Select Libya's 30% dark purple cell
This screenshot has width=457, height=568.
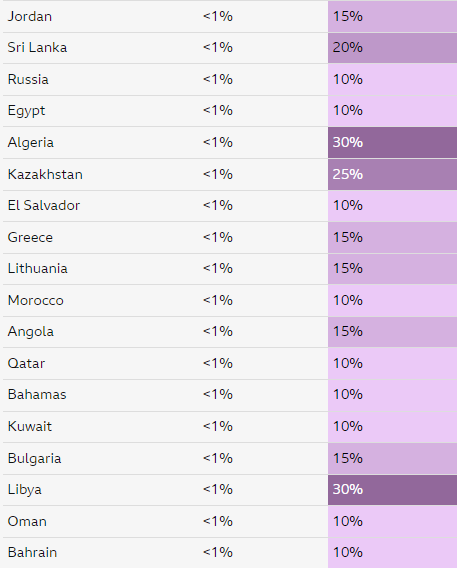393,490
